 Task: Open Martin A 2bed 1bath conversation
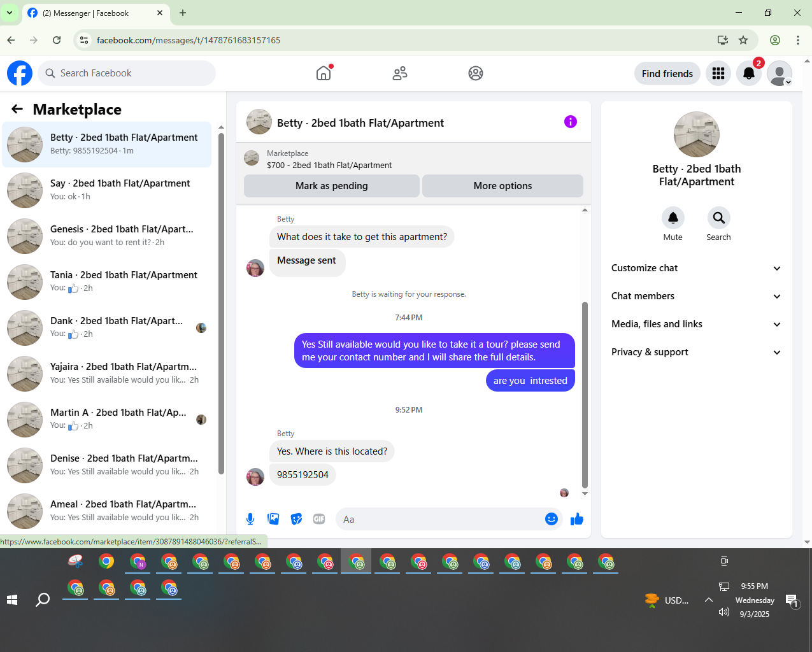click(x=107, y=420)
